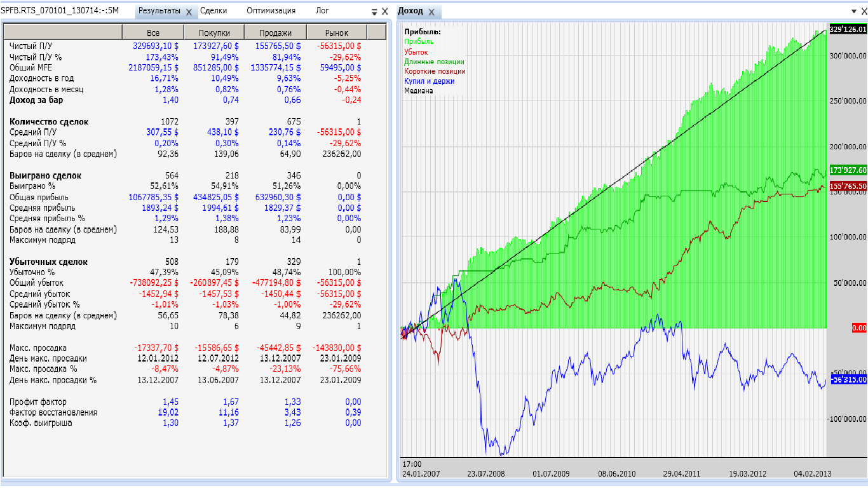
Task: Click the -75,66% market drawdown value
Action: (x=346, y=369)
